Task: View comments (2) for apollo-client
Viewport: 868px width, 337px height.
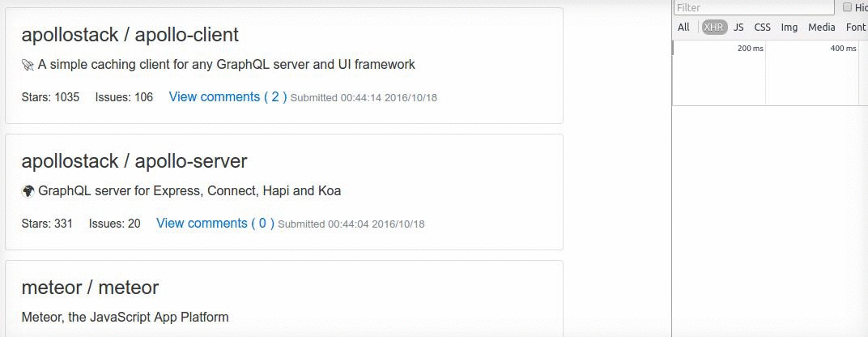Action: point(228,97)
